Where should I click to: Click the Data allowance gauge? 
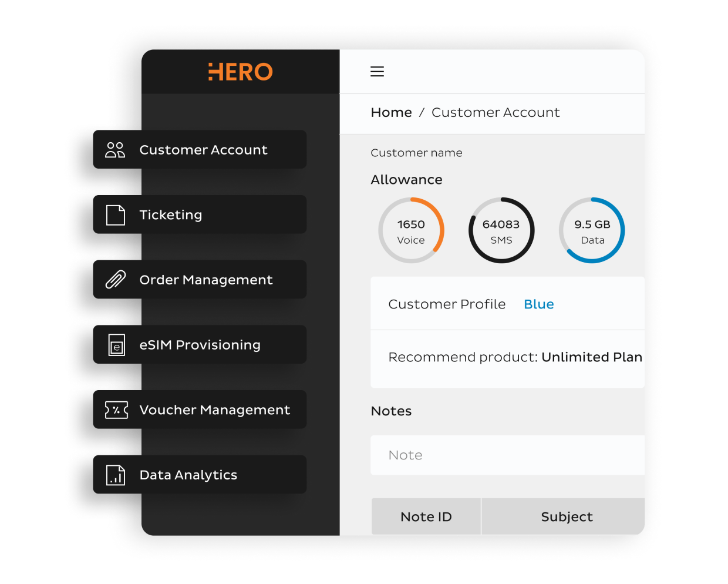(x=592, y=230)
